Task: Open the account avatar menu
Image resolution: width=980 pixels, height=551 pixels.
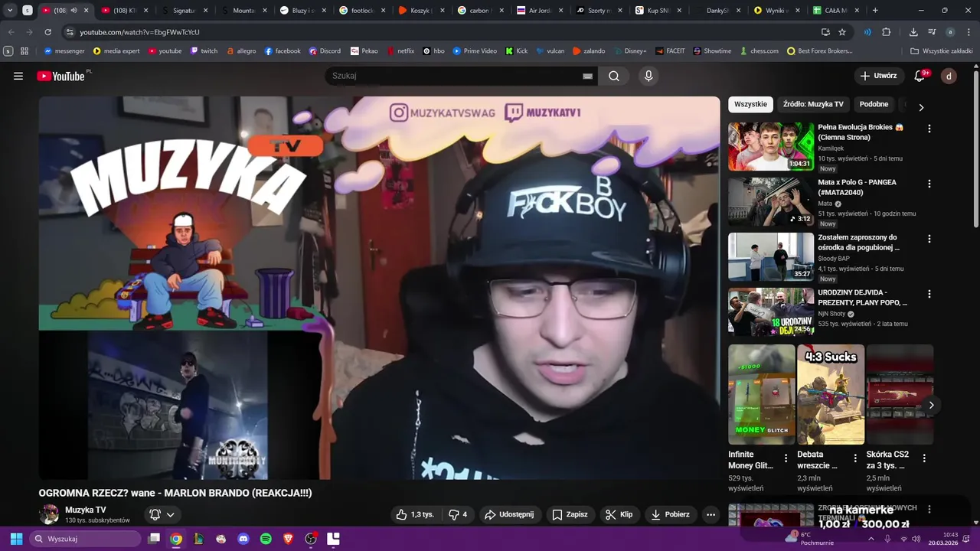Action: [x=949, y=76]
